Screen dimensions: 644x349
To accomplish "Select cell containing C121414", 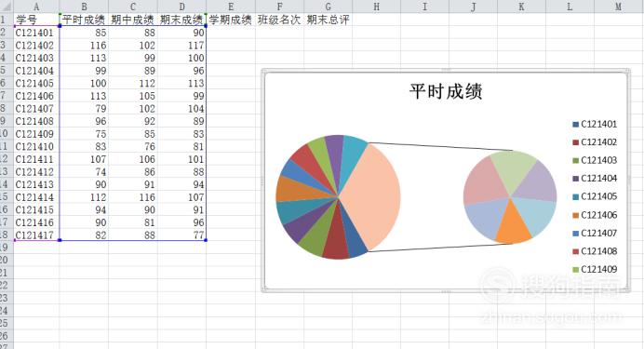I will (36, 197).
